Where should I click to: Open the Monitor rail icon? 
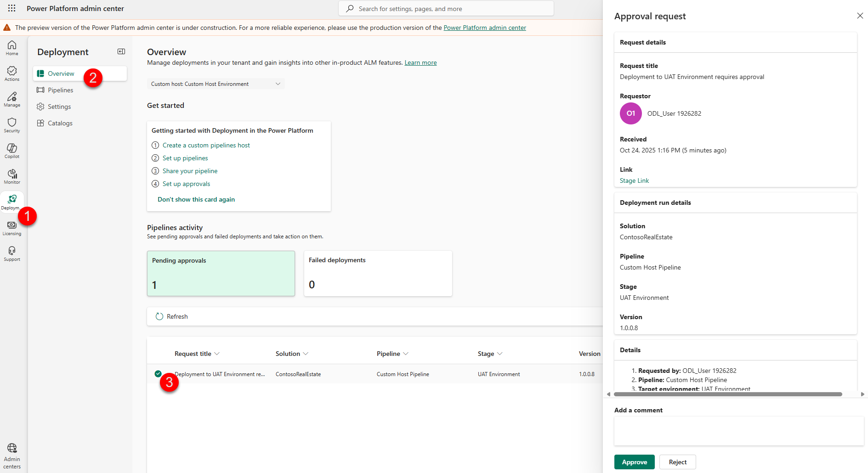(12, 176)
